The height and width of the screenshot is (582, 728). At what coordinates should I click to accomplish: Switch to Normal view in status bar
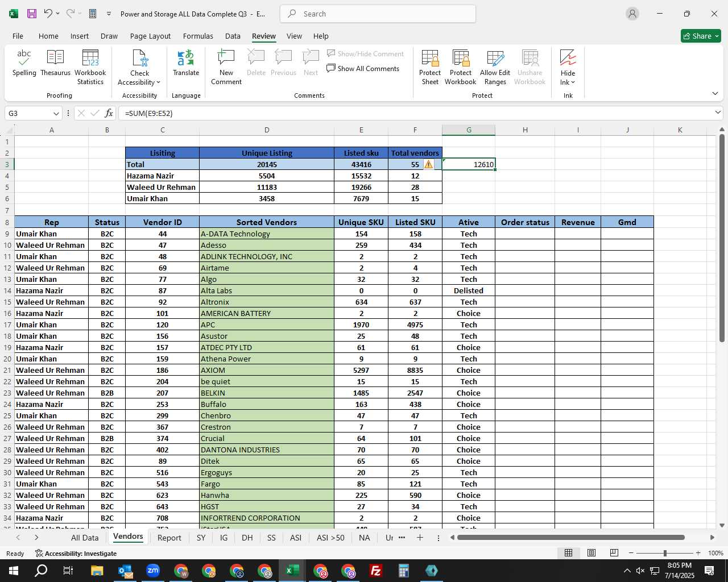click(x=568, y=553)
